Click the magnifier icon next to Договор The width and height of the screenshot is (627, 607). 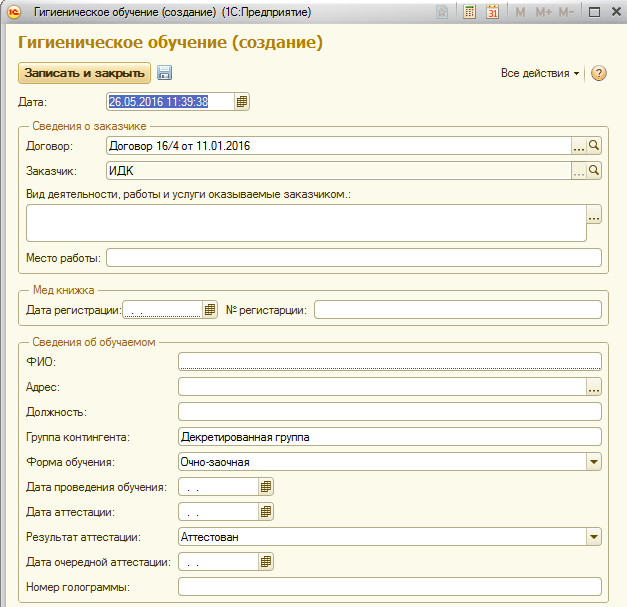click(594, 146)
